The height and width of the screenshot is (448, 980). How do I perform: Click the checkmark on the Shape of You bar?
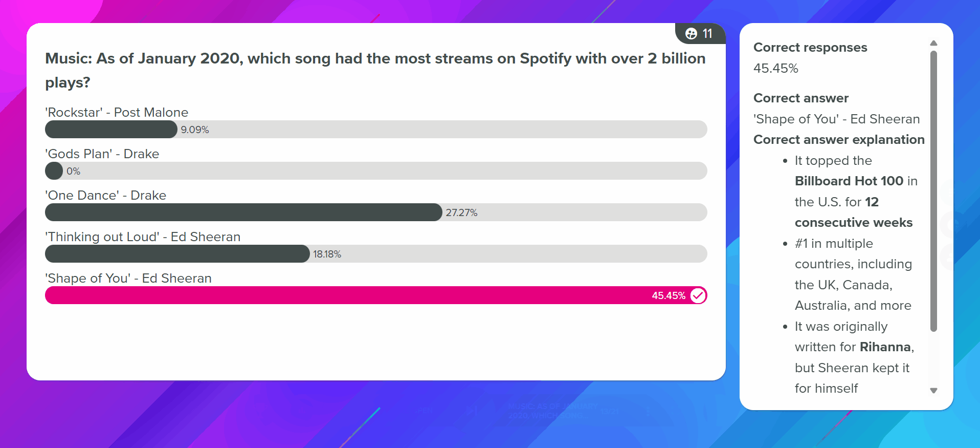click(x=698, y=295)
